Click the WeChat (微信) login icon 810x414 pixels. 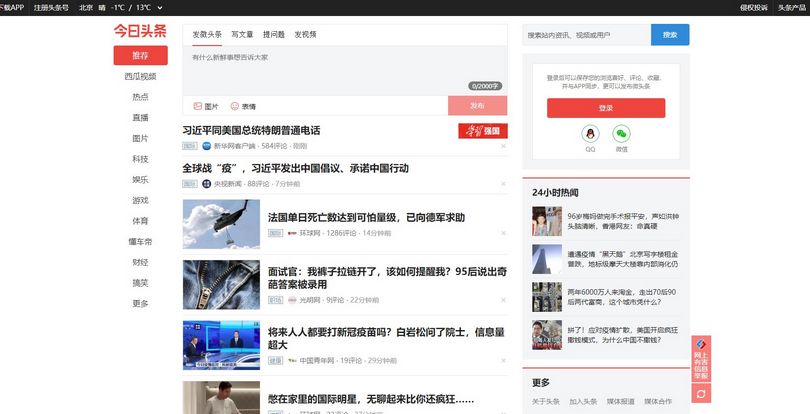coord(621,134)
